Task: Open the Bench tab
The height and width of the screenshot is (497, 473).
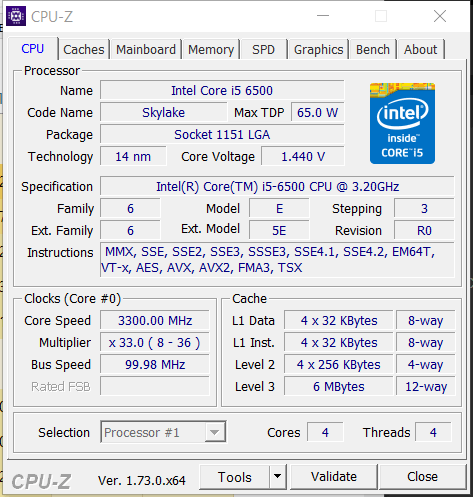Action: tap(373, 49)
